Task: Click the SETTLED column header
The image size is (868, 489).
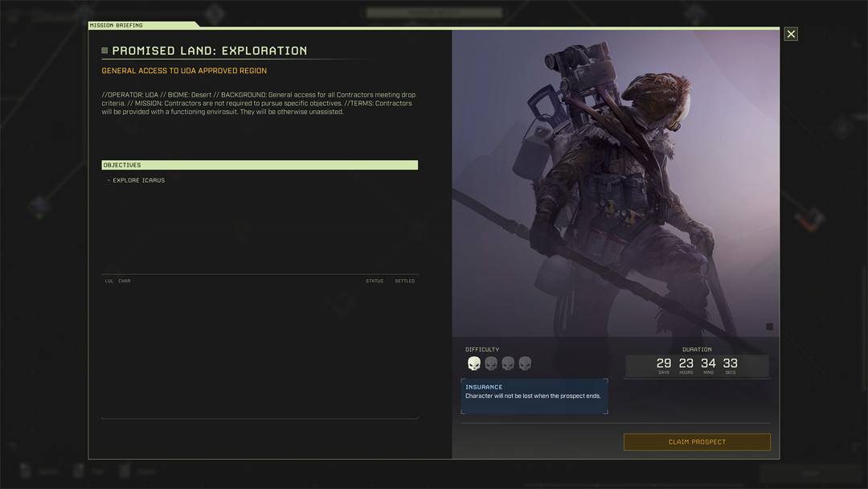Action: point(404,281)
